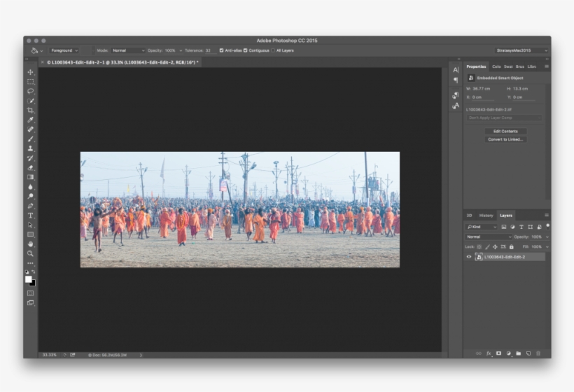Image resolution: width=574 pixels, height=392 pixels.
Task: Click the status bar share icon
Action: click(x=73, y=355)
